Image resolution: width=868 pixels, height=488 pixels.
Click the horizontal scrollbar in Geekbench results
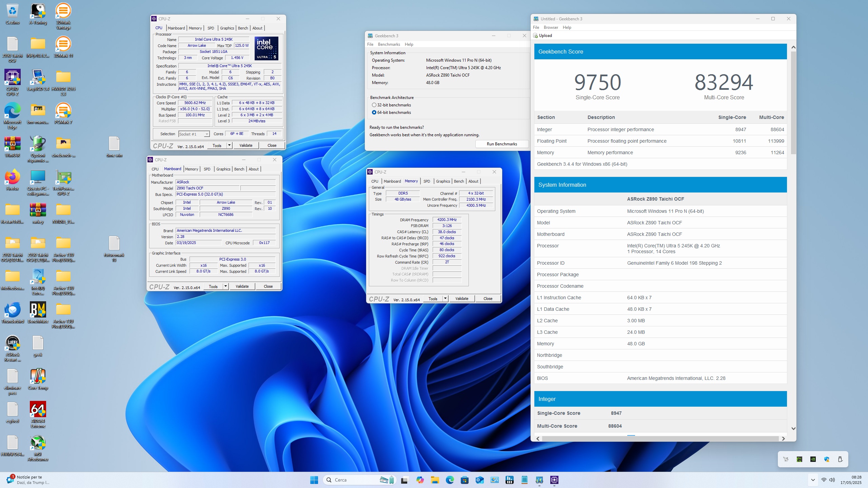660,439
